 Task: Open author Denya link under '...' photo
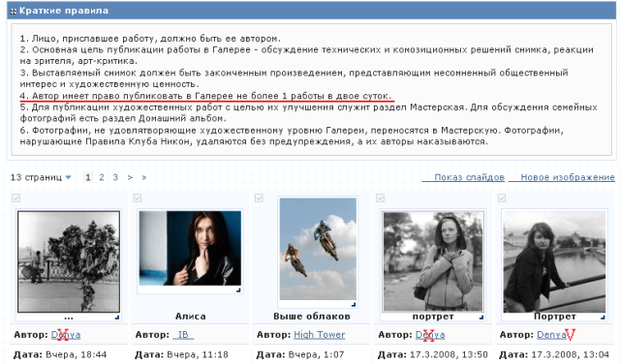[x=66, y=335]
